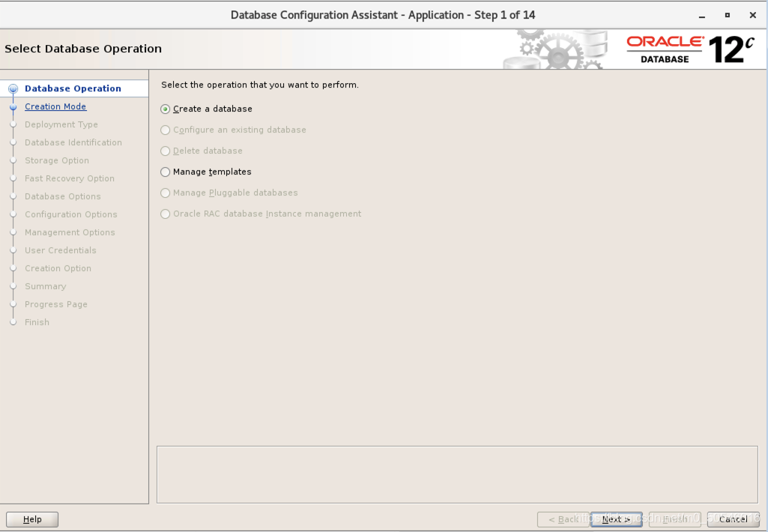768x532 pixels.
Task: Select the Database Operation step
Action: [x=73, y=88]
